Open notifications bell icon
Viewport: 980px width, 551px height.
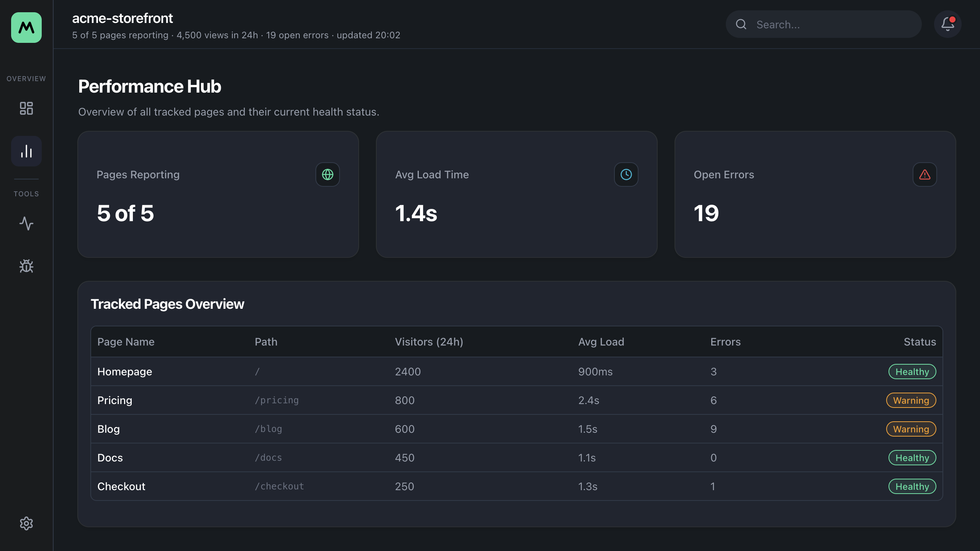click(948, 24)
